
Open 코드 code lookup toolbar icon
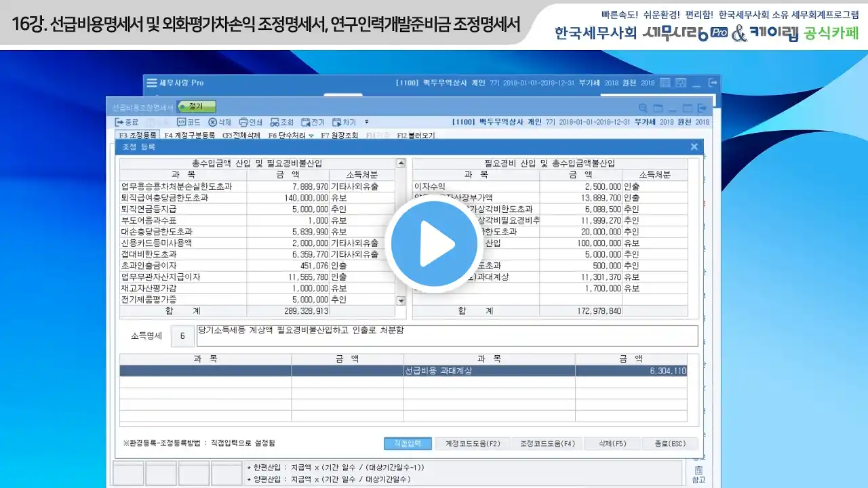[189, 122]
